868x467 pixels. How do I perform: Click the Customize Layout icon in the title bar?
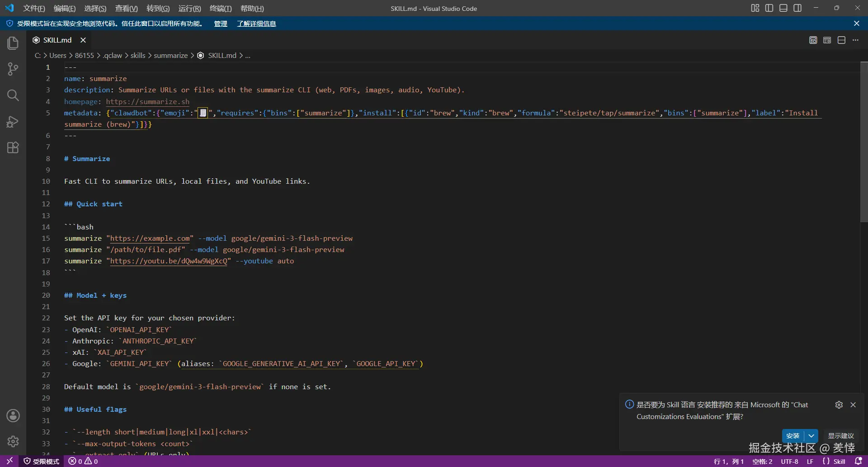tap(755, 8)
